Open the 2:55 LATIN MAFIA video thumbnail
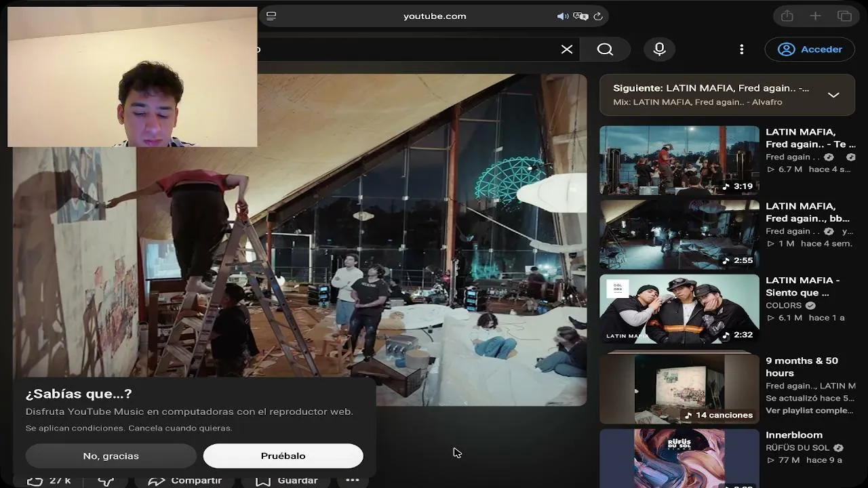 point(679,235)
